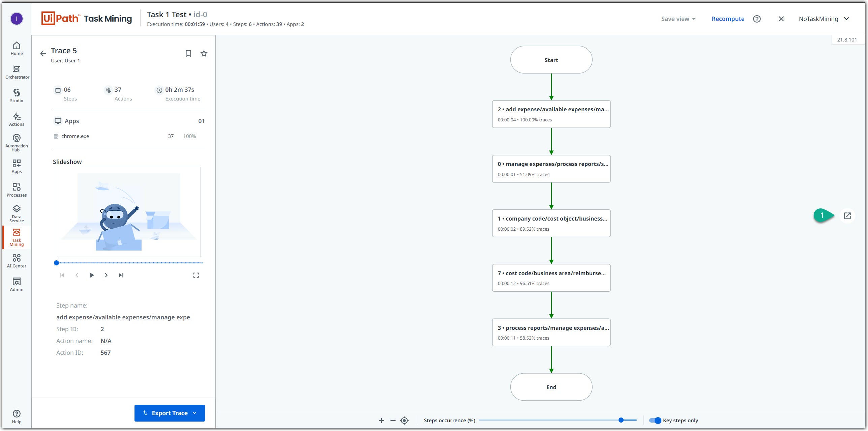Open slideshow in fullscreen mode
This screenshot has width=868, height=431.
(x=196, y=275)
